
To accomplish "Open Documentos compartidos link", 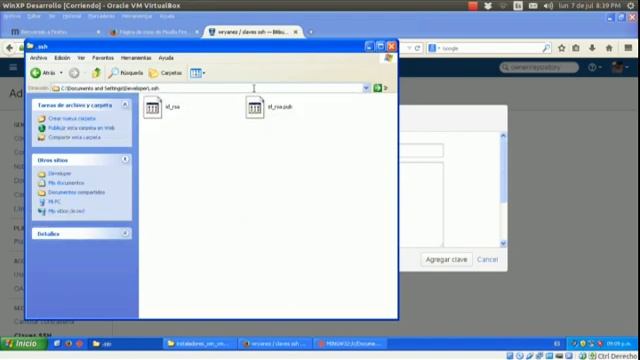I will [x=76, y=192].
